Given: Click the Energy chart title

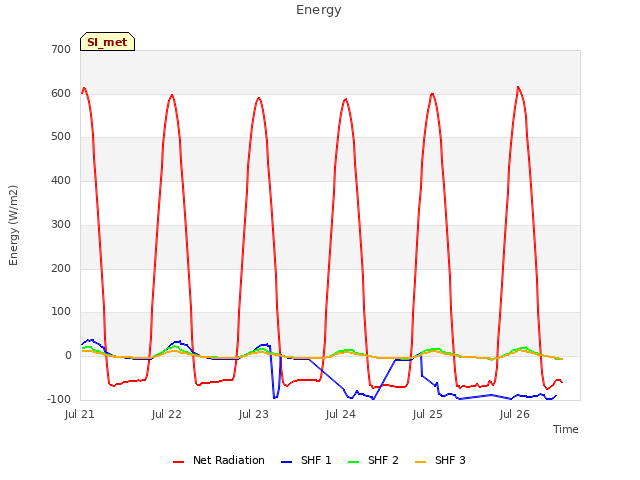Looking at the screenshot, I should coord(319,10).
